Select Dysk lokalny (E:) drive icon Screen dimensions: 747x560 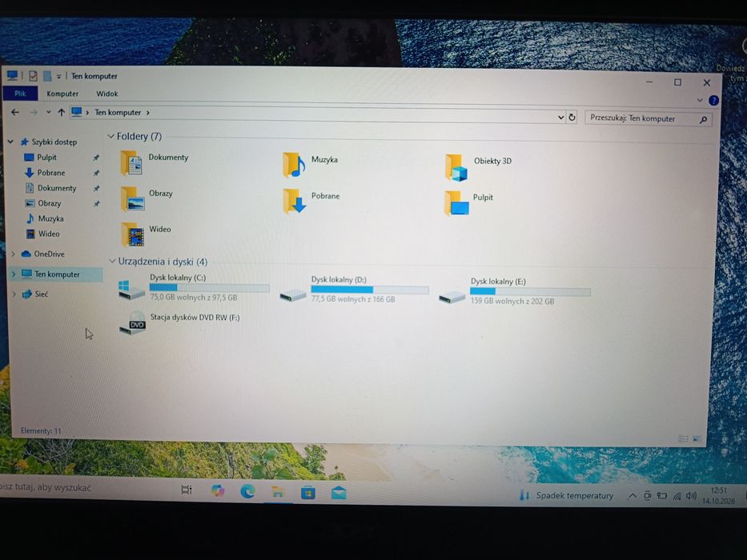click(452, 297)
